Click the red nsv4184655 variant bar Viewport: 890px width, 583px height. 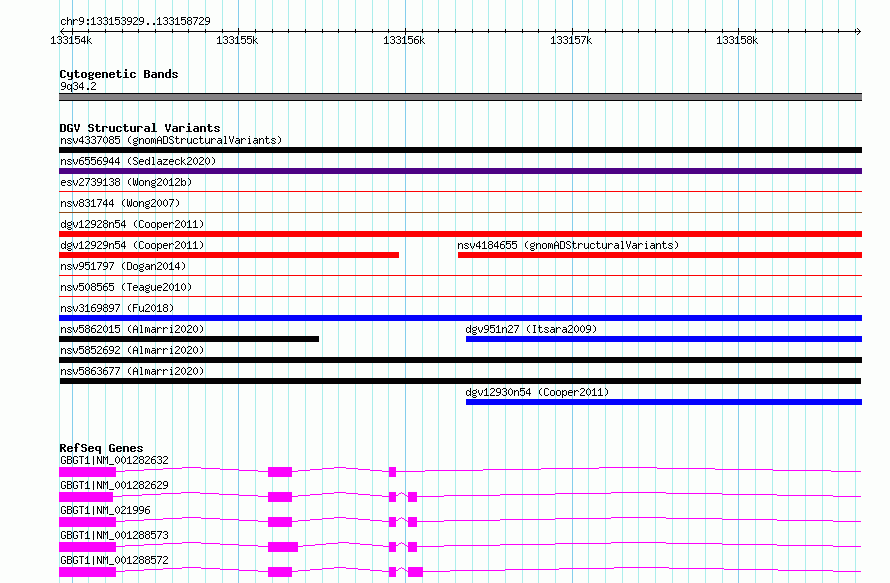tap(660, 255)
